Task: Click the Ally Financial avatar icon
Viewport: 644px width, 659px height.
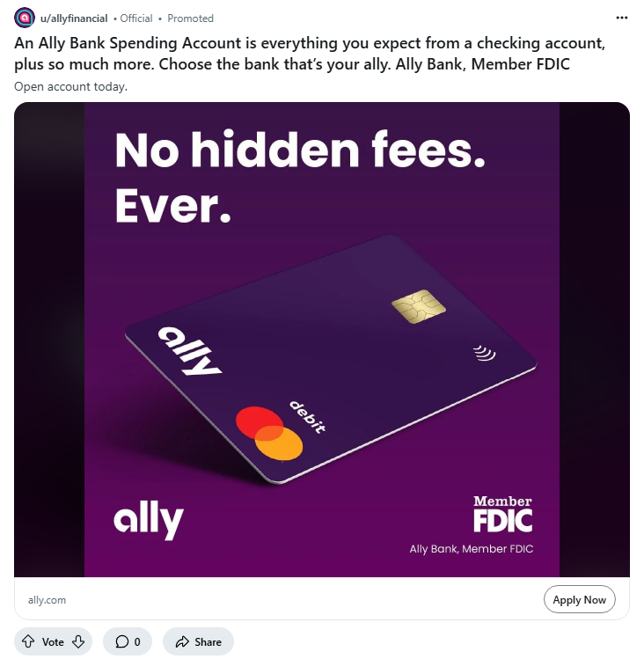Action: (x=25, y=18)
